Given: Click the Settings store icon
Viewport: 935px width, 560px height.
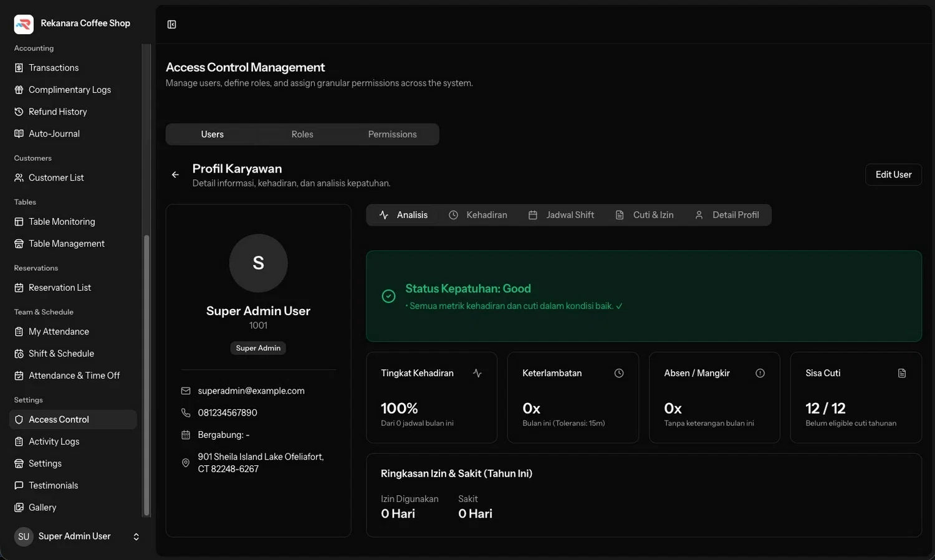Looking at the screenshot, I should pyautogui.click(x=19, y=463).
